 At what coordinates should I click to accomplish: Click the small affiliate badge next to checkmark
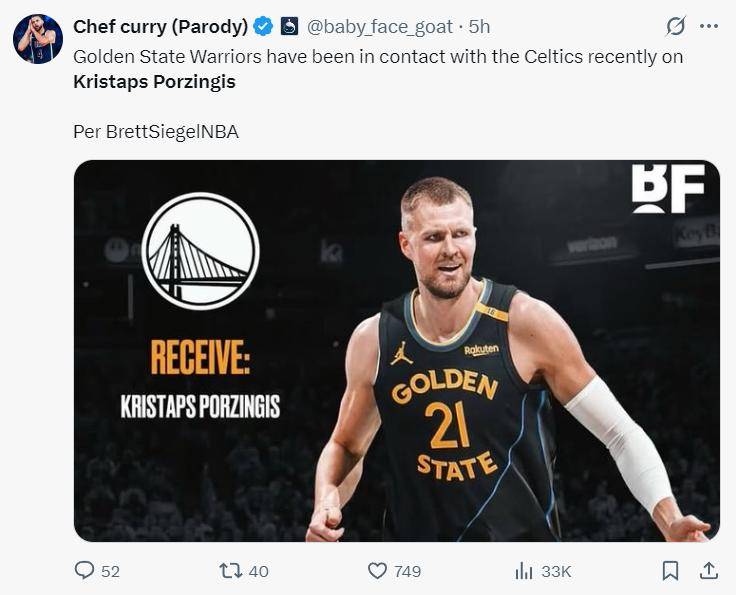point(289,26)
